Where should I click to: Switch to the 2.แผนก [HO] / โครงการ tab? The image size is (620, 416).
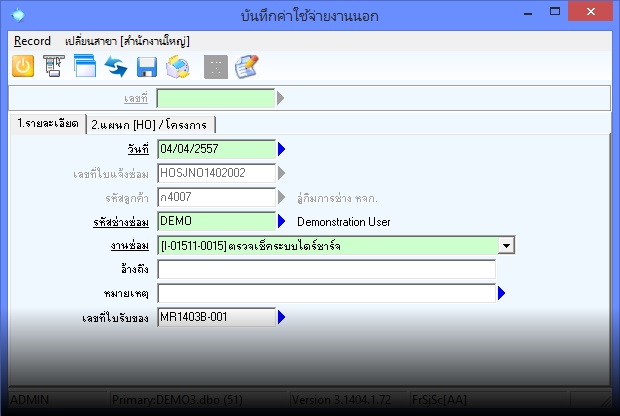pos(151,124)
